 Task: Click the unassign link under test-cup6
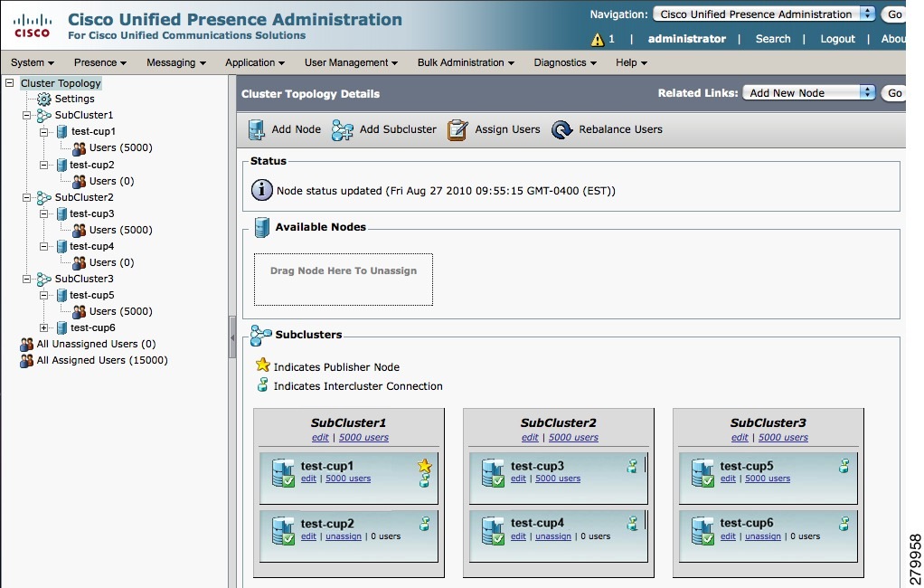[762, 536]
